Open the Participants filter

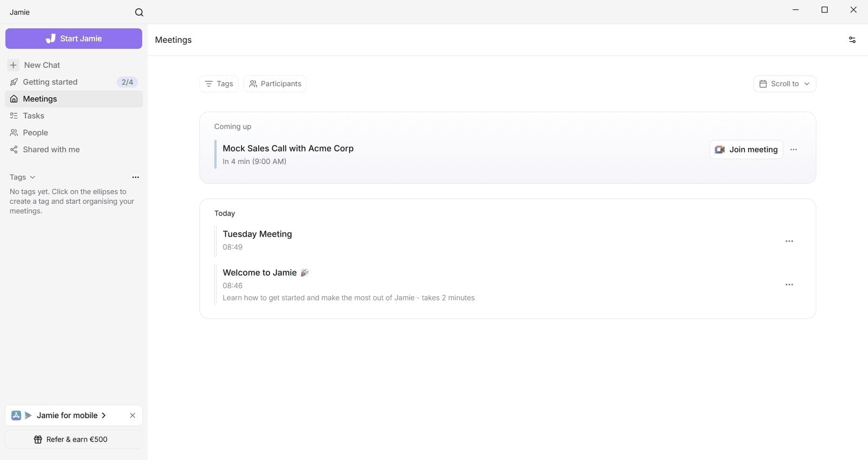[x=275, y=84]
